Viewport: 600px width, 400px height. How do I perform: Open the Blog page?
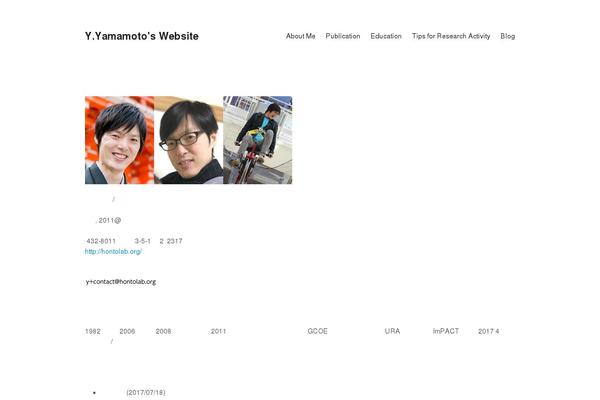point(507,36)
